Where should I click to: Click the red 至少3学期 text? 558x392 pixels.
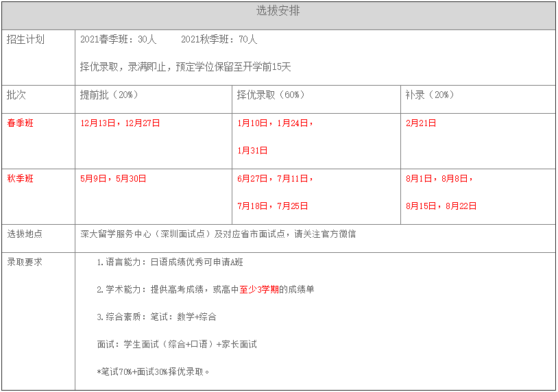[x=259, y=290]
